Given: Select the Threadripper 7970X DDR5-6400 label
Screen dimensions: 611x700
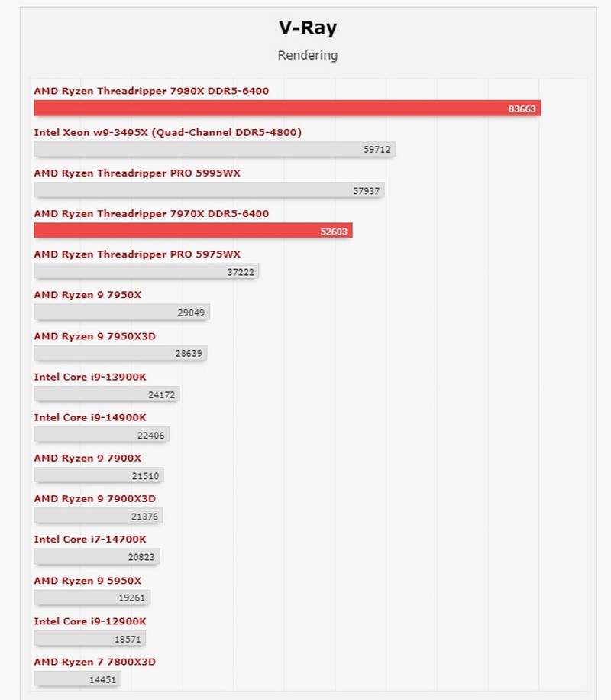Looking at the screenshot, I should point(151,214).
